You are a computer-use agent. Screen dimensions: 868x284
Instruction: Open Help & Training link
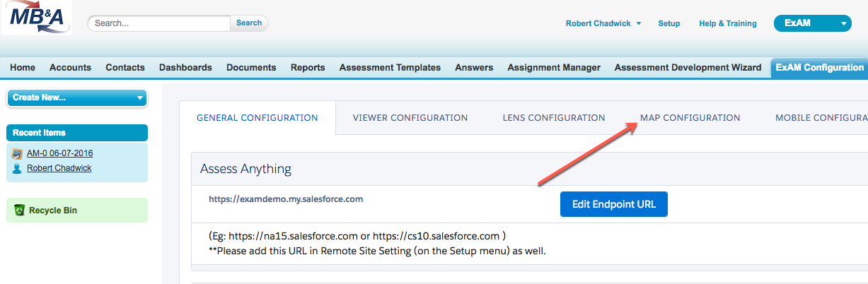coord(728,23)
